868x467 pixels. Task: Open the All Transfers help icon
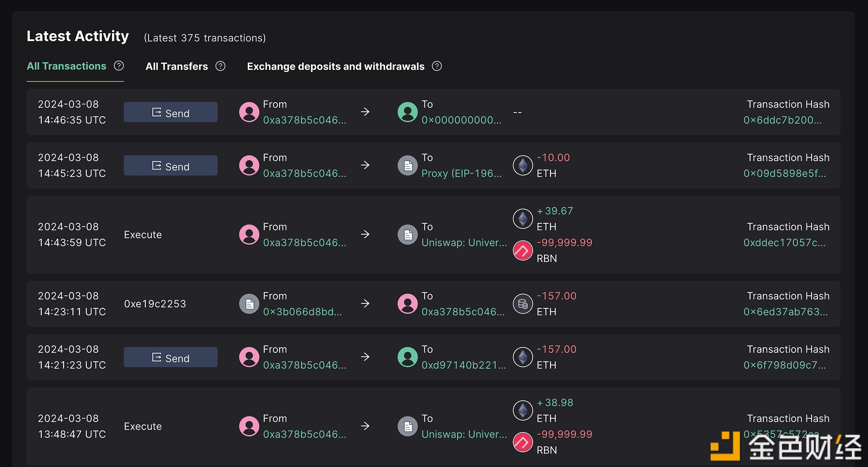tap(220, 66)
